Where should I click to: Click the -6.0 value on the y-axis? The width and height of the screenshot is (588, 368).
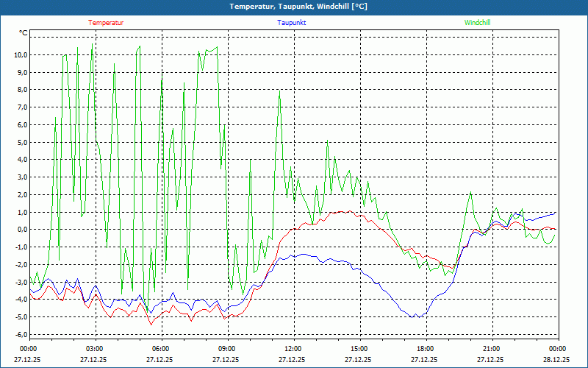tap(21, 334)
